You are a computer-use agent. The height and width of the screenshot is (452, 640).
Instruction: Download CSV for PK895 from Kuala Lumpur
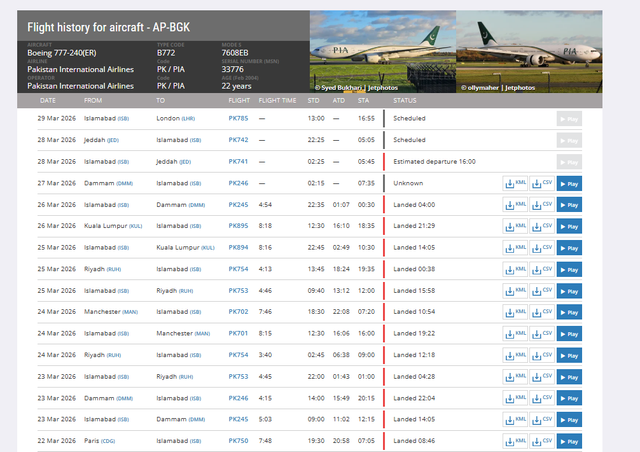point(542,226)
